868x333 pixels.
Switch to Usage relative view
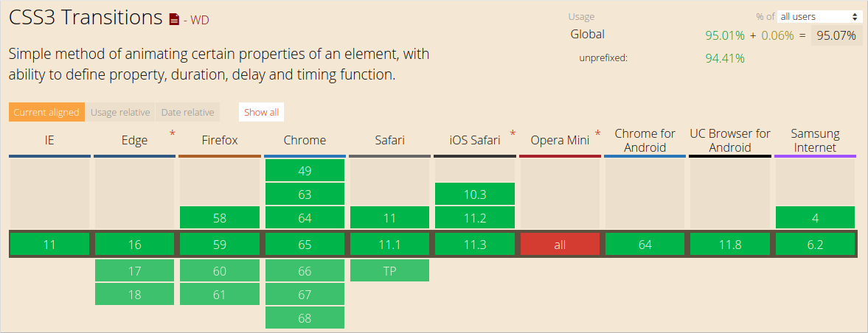click(x=120, y=112)
